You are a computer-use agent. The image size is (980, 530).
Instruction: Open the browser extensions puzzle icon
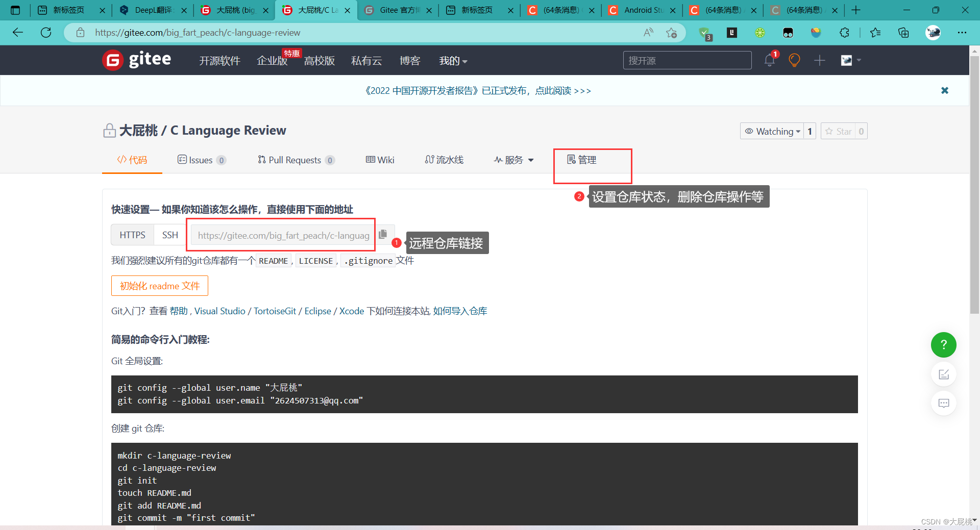844,33
